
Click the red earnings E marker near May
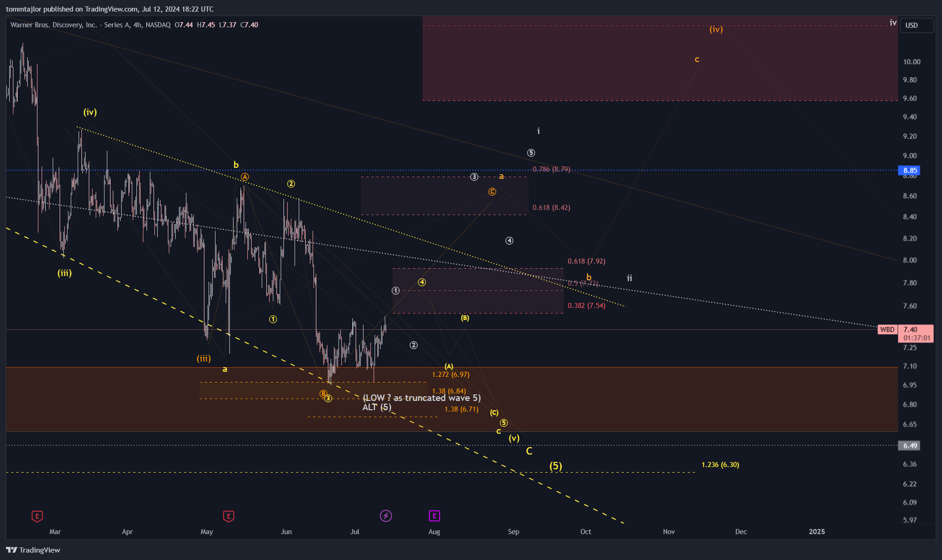pos(228,516)
